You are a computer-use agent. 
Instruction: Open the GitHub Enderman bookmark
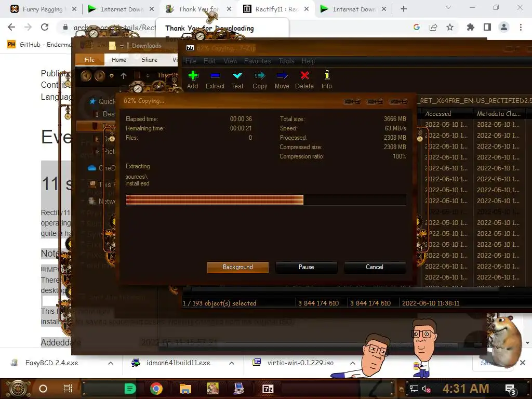click(x=39, y=45)
